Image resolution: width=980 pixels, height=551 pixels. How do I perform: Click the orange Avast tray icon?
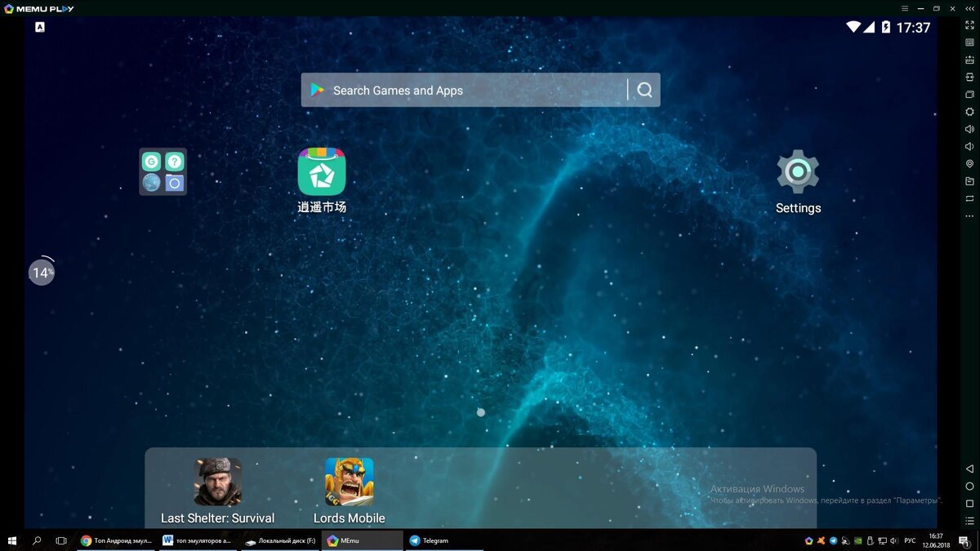pyautogui.click(x=821, y=540)
